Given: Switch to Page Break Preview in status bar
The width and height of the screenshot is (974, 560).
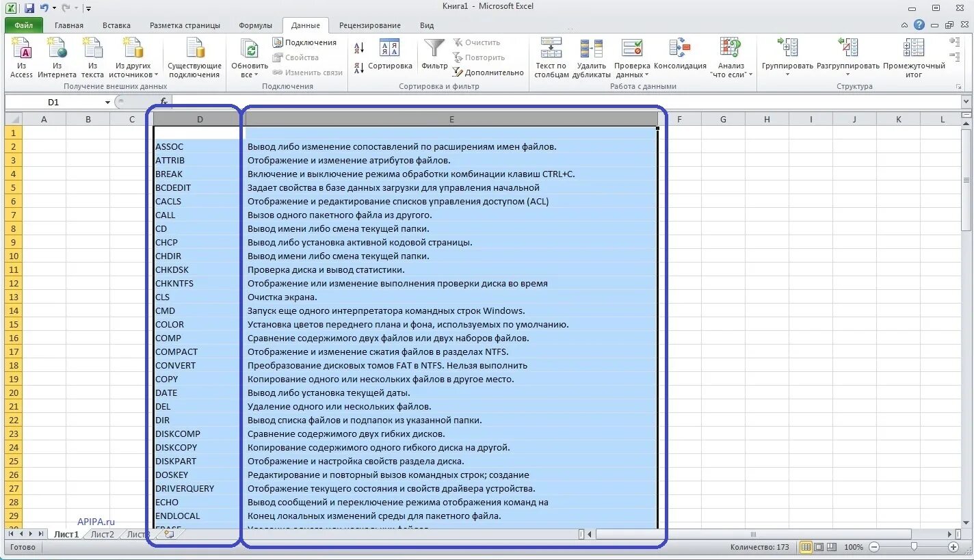Looking at the screenshot, I should (832, 548).
